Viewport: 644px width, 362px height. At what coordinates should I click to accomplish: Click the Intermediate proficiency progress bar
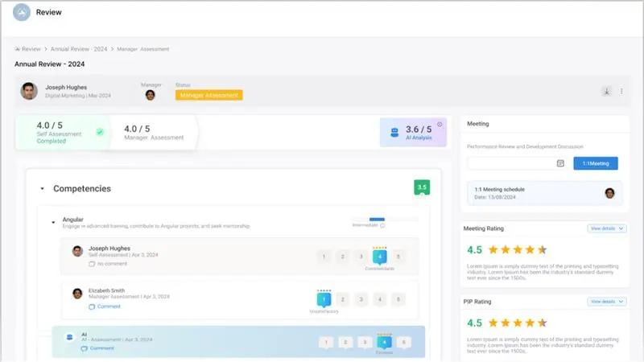click(x=384, y=219)
